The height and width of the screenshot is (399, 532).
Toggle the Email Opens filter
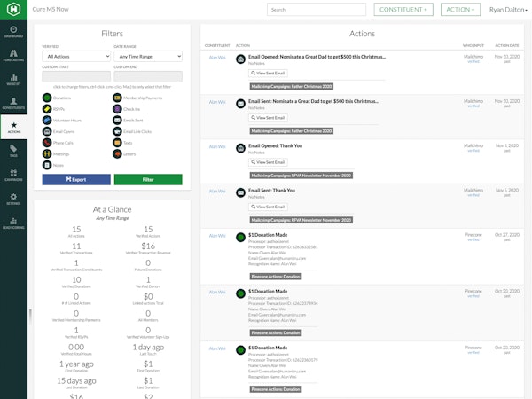tap(47, 131)
